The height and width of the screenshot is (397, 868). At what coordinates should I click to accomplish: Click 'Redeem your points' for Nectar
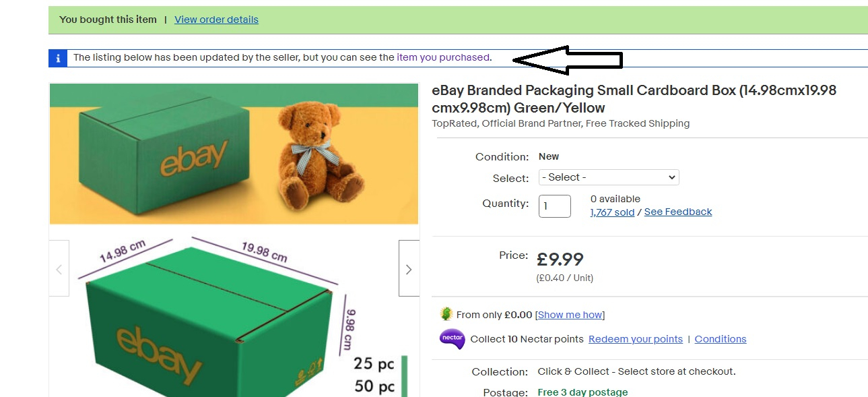tap(635, 339)
